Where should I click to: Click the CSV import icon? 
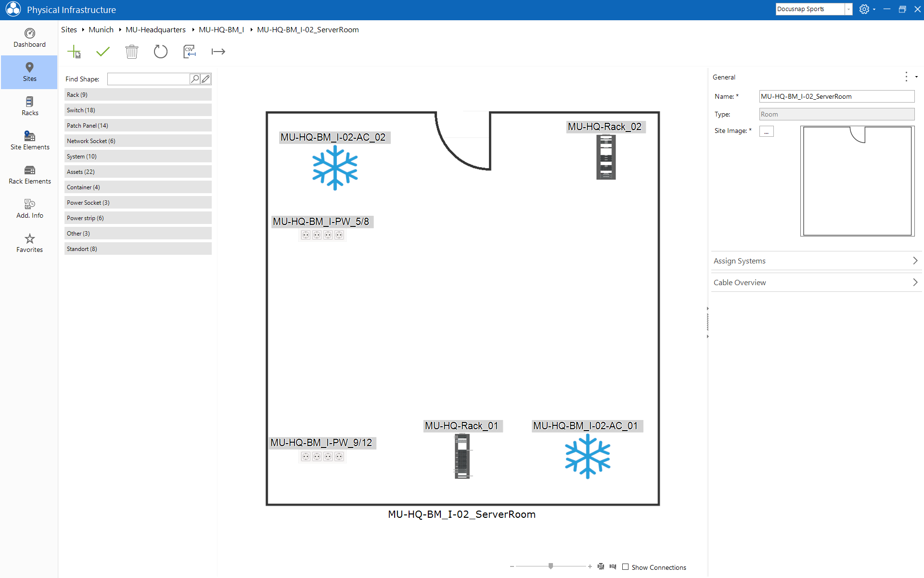(190, 52)
